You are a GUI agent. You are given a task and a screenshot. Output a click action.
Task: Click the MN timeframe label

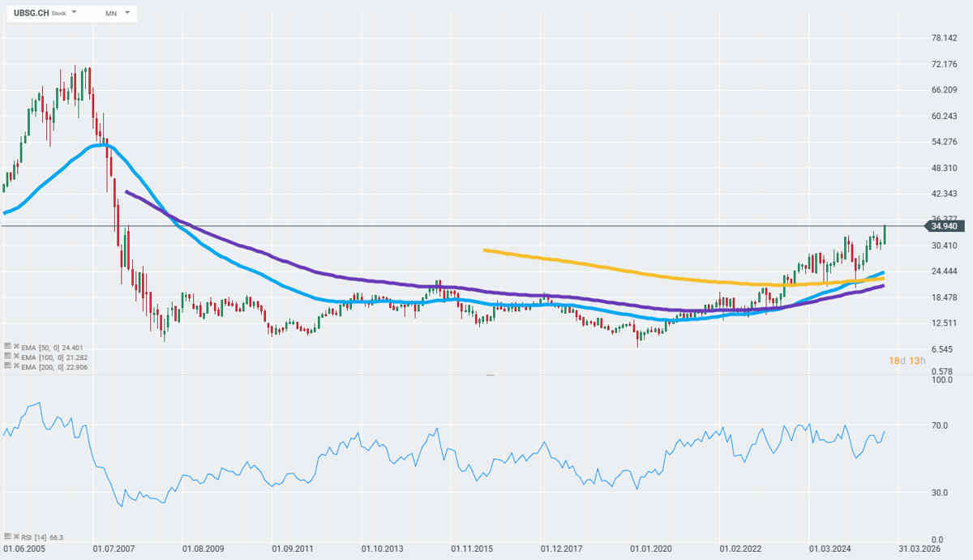click(x=111, y=14)
